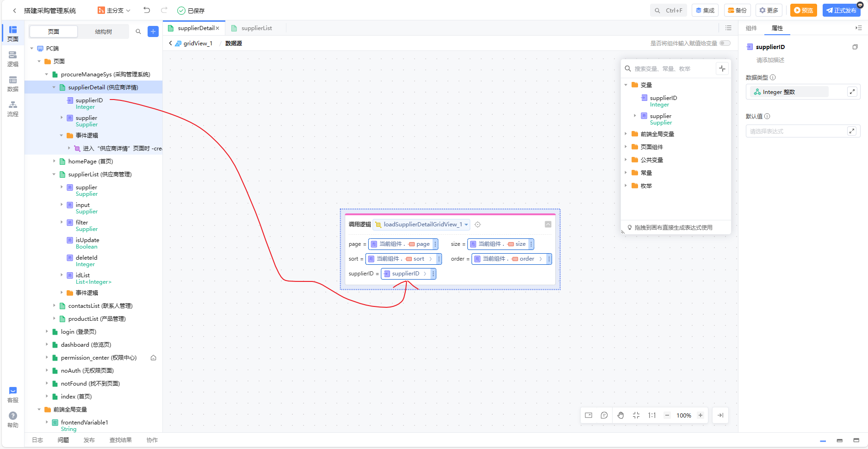Open 客服 customer service
This screenshot has height=449, width=868.
pyautogui.click(x=13, y=395)
